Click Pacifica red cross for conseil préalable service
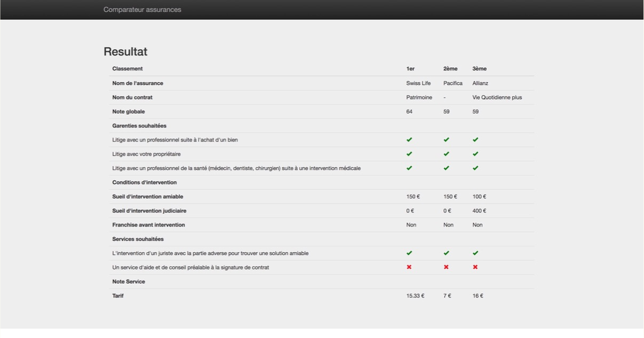 [x=447, y=267]
